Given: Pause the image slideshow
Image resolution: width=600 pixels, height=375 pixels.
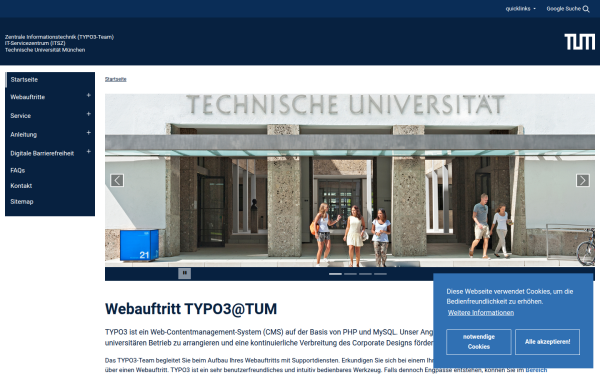Looking at the screenshot, I should coord(184,273).
